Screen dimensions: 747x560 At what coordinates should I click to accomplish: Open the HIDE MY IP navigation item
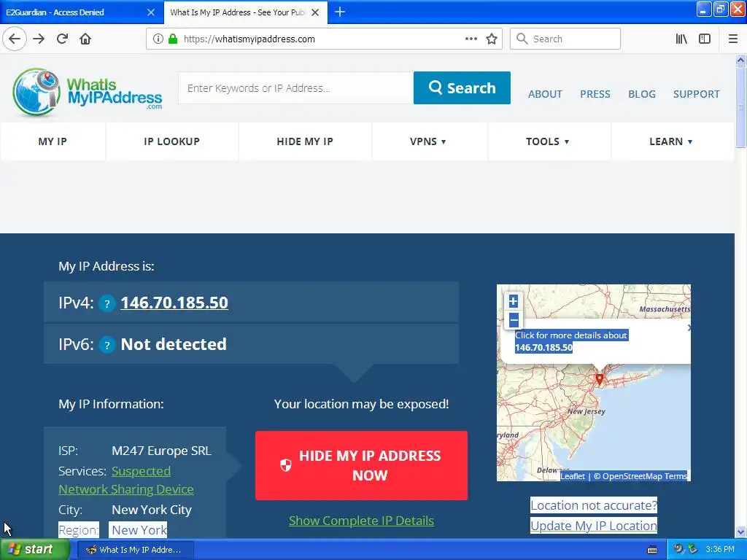click(x=305, y=141)
